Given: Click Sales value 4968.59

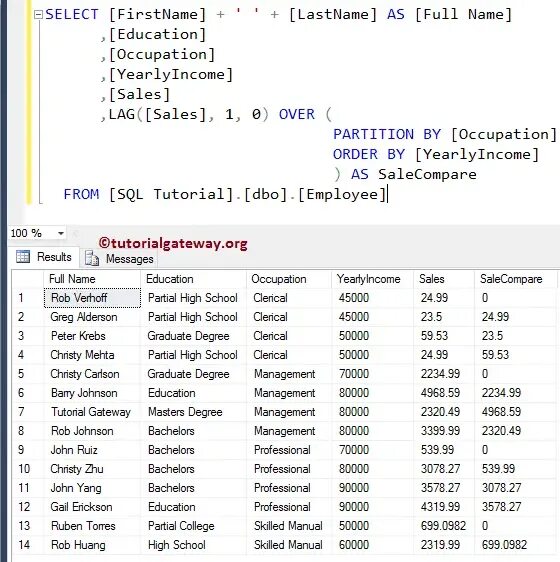Looking at the screenshot, I should (444, 393).
